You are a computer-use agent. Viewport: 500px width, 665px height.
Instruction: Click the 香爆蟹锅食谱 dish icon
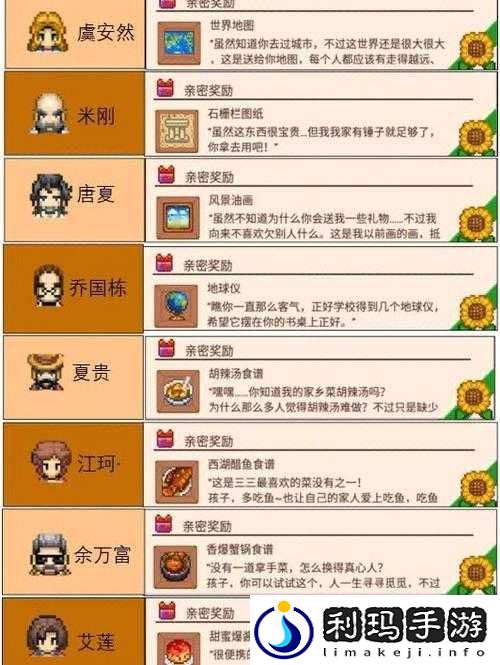click(x=175, y=567)
